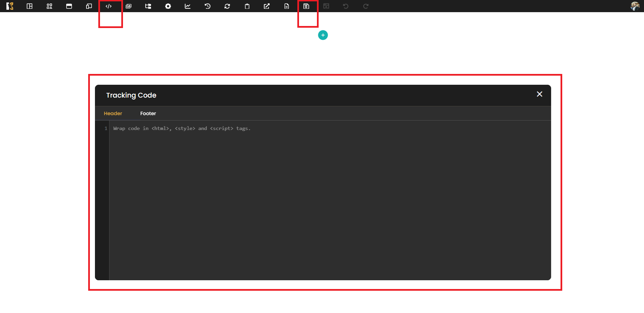644x313 pixels.
Task: Open the tracking code icon in toolbar
Action: (x=108, y=6)
